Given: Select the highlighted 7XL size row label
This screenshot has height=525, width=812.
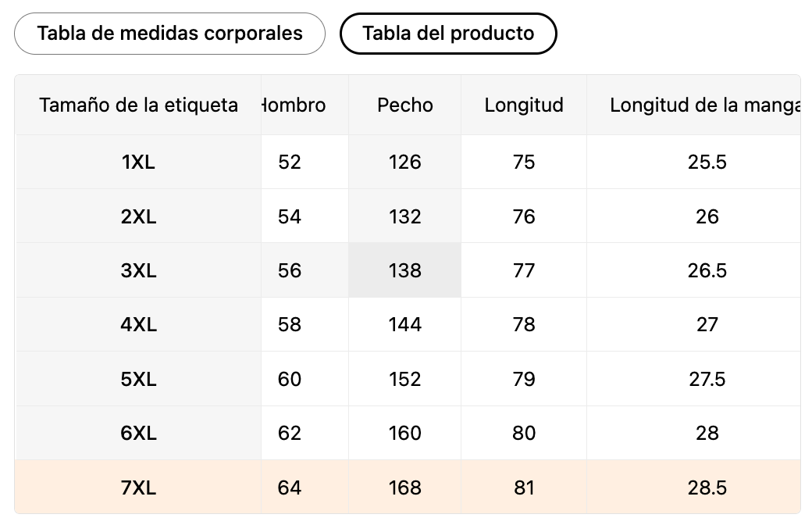Looking at the screenshot, I should pos(139,487).
